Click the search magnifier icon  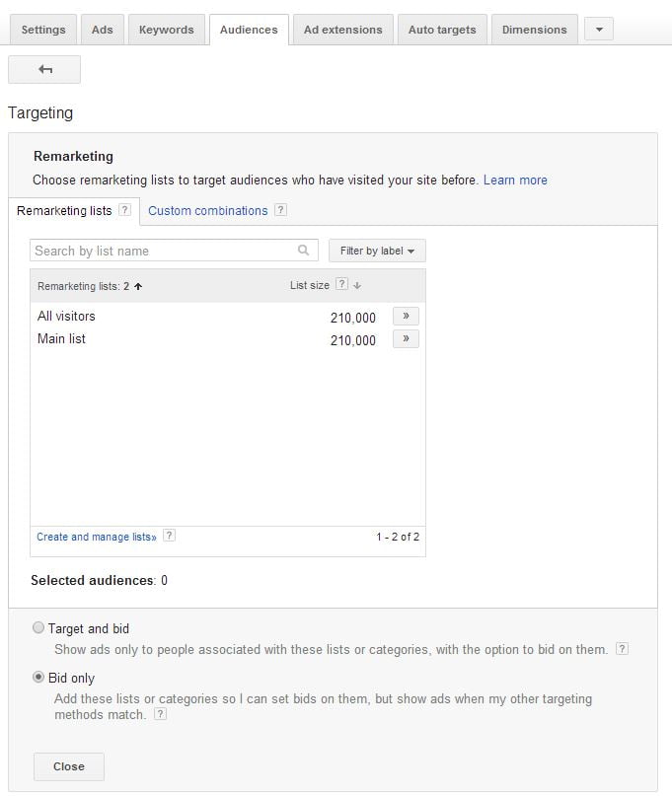coord(304,251)
